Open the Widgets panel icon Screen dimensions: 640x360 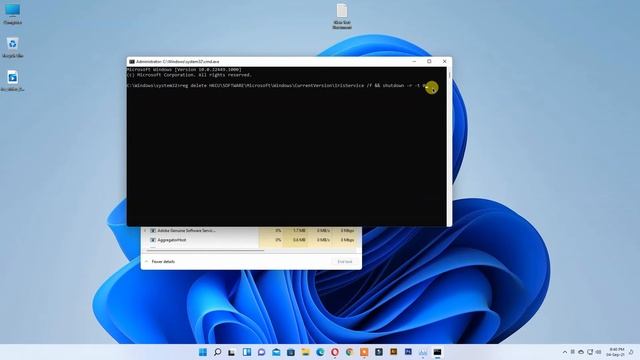click(247, 352)
